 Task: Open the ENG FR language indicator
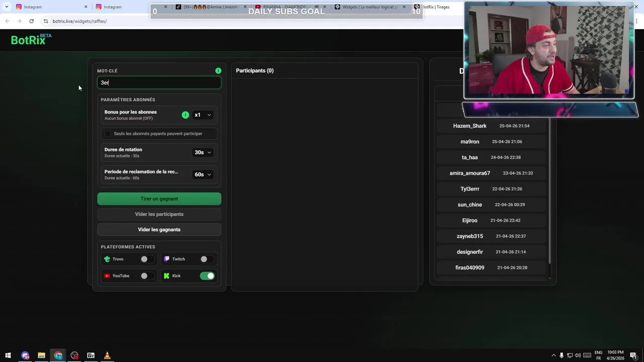[x=599, y=355]
